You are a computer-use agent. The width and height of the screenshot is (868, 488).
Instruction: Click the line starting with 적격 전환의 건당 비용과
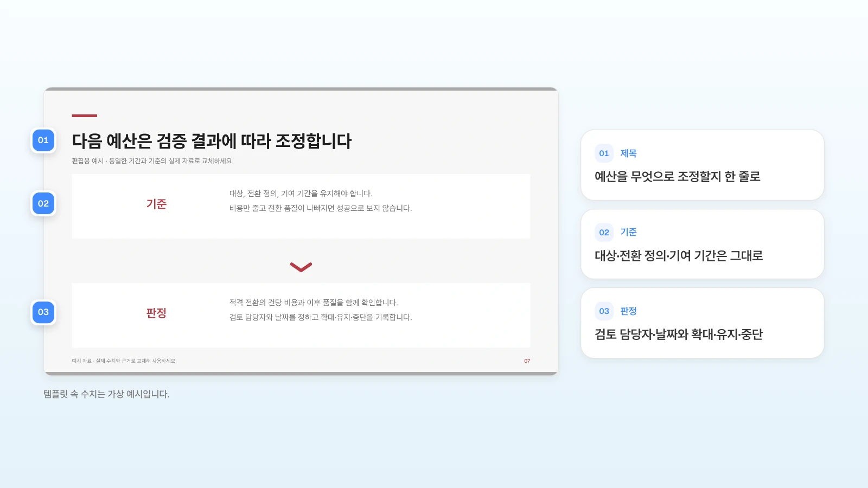click(314, 303)
